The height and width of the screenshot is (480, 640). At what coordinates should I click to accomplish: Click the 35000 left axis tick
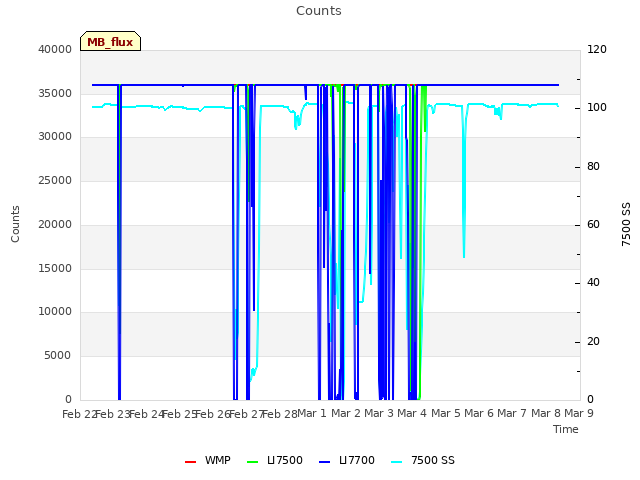55,93
